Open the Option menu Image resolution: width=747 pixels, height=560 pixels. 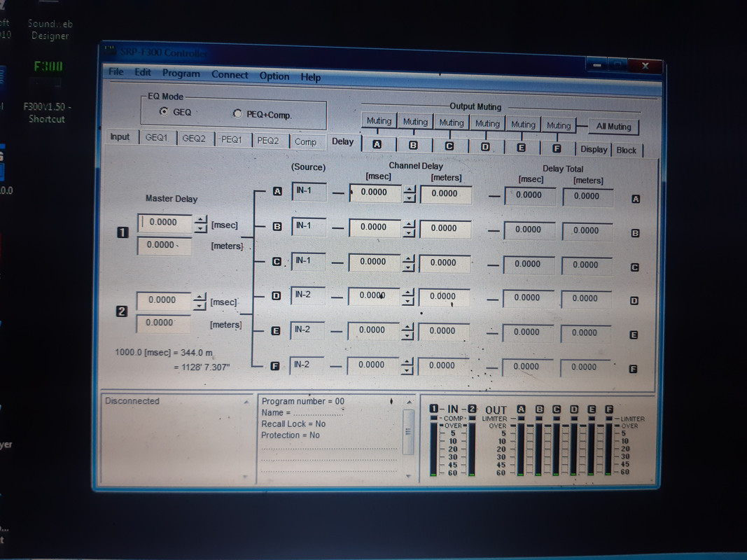point(274,76)
